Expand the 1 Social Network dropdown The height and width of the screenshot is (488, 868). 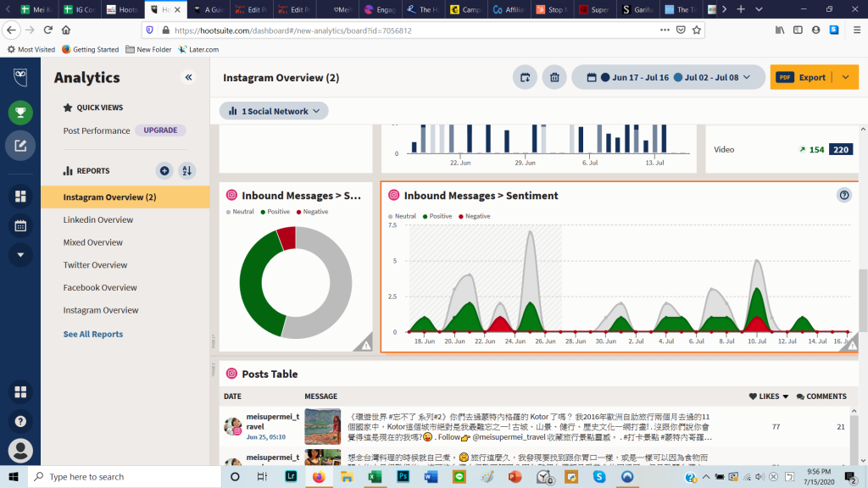[274, 111]
